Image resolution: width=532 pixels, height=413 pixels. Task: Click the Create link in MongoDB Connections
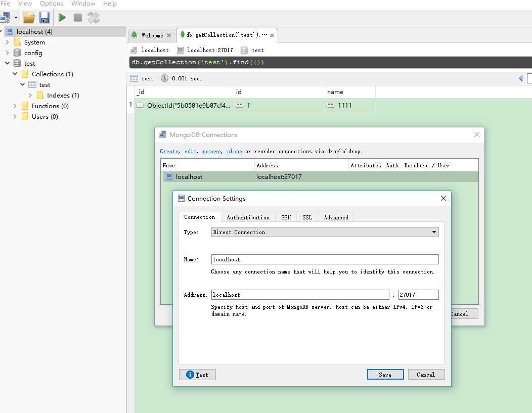169,151
